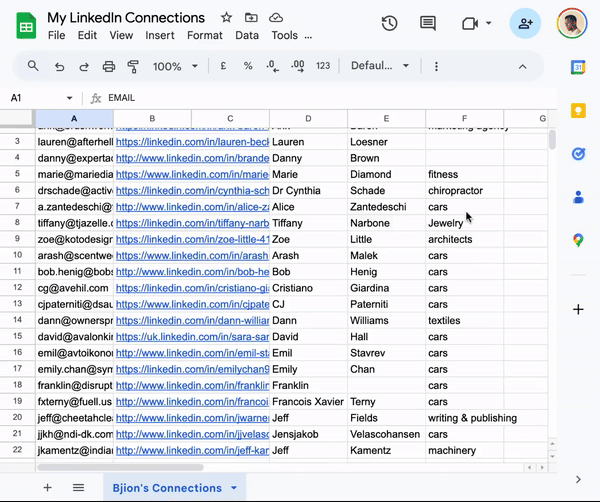The image size is (600, 502).
Task: Open toolbar three-dot overflow menu
Action: [436, 66]
